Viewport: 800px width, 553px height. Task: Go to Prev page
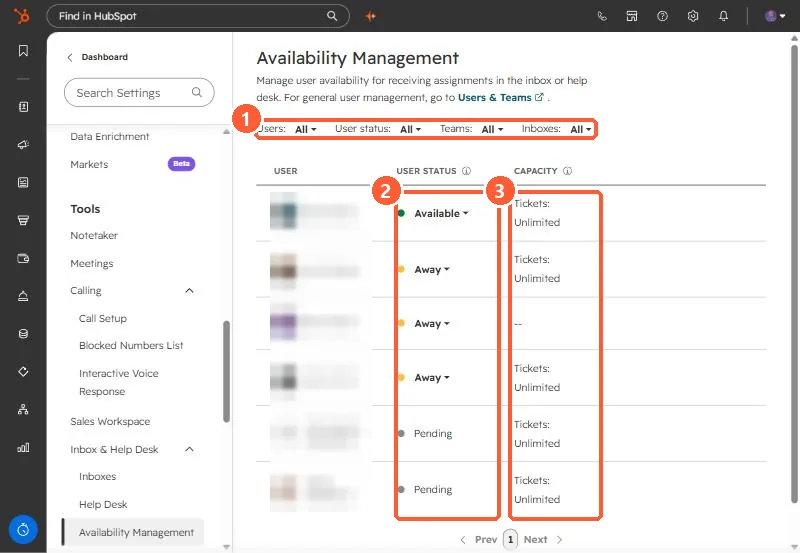(479, 539)
